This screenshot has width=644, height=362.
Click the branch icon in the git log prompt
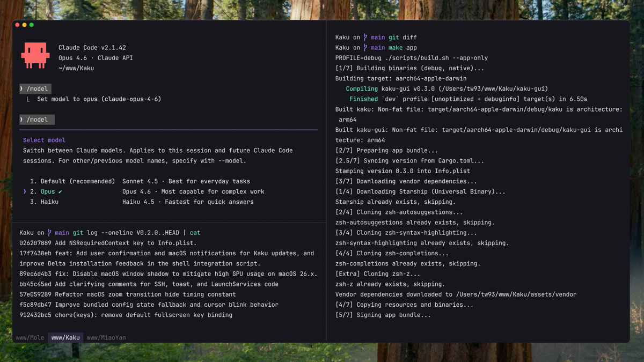click(49, 233)
